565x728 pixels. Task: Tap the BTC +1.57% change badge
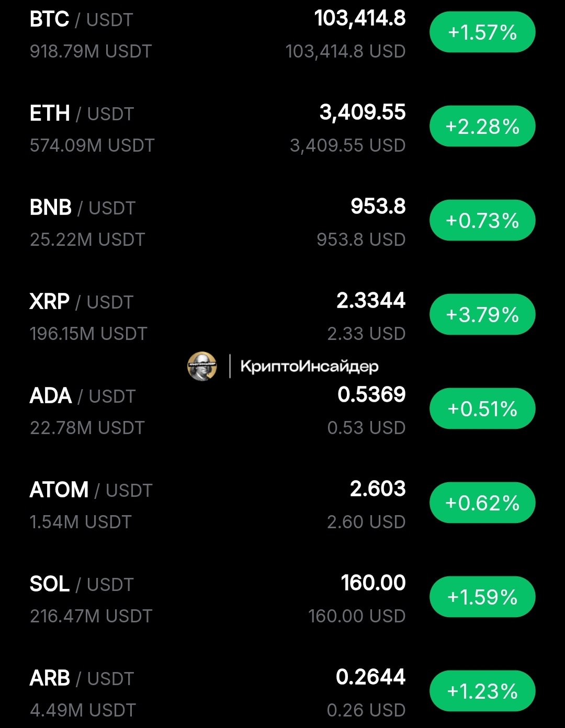(x=482, y=32)
